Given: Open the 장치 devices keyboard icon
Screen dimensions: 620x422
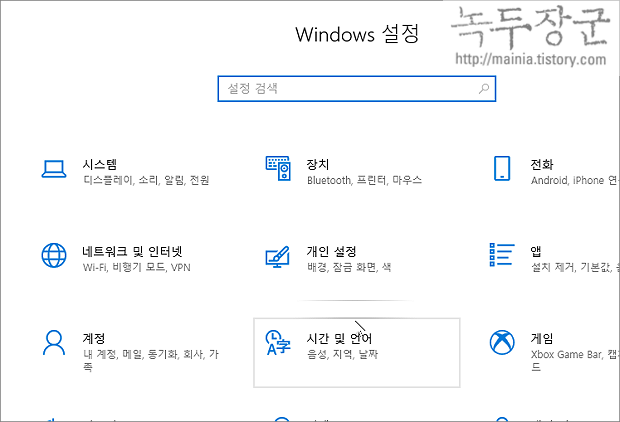Looking at the screenshot, I should tap(278, 168).
